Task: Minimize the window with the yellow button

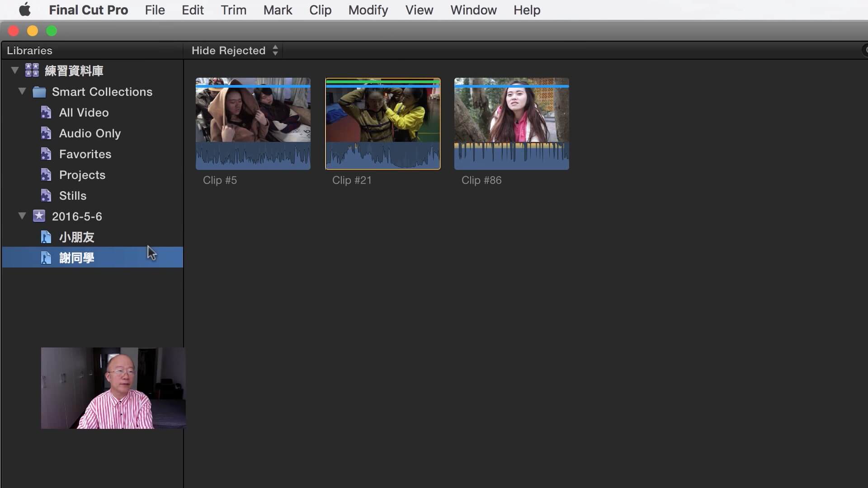Action: click(33, 31)
